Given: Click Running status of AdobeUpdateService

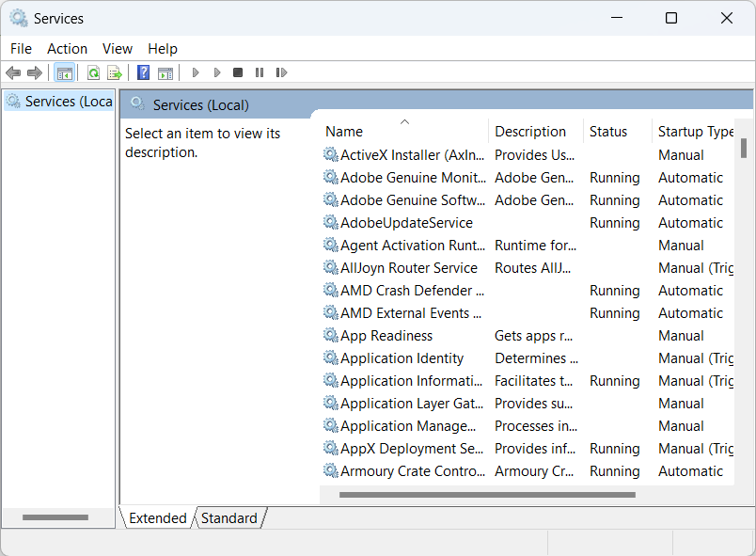Looking at the screenshot, I should tap(615, 223).
